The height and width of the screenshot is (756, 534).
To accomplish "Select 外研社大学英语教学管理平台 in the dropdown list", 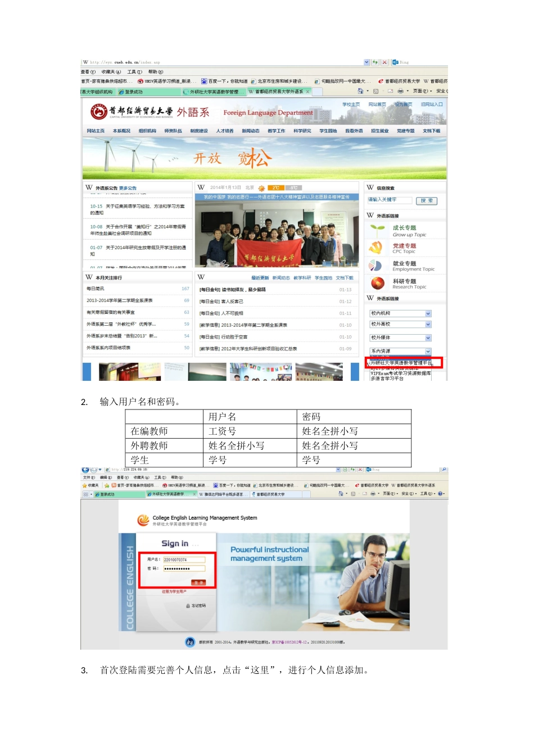I will point(401,363).
